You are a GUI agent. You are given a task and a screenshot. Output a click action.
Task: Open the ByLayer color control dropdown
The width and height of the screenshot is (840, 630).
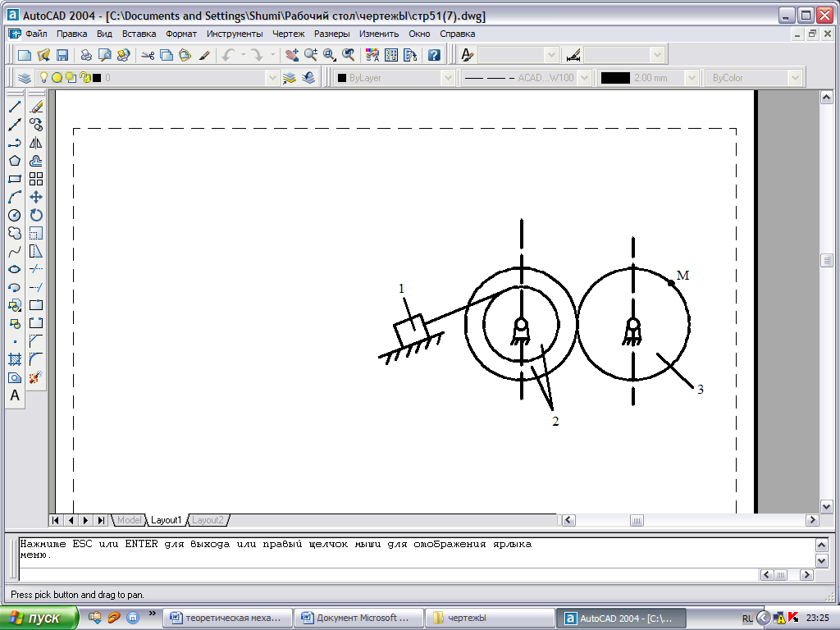(x=449, y=78)
